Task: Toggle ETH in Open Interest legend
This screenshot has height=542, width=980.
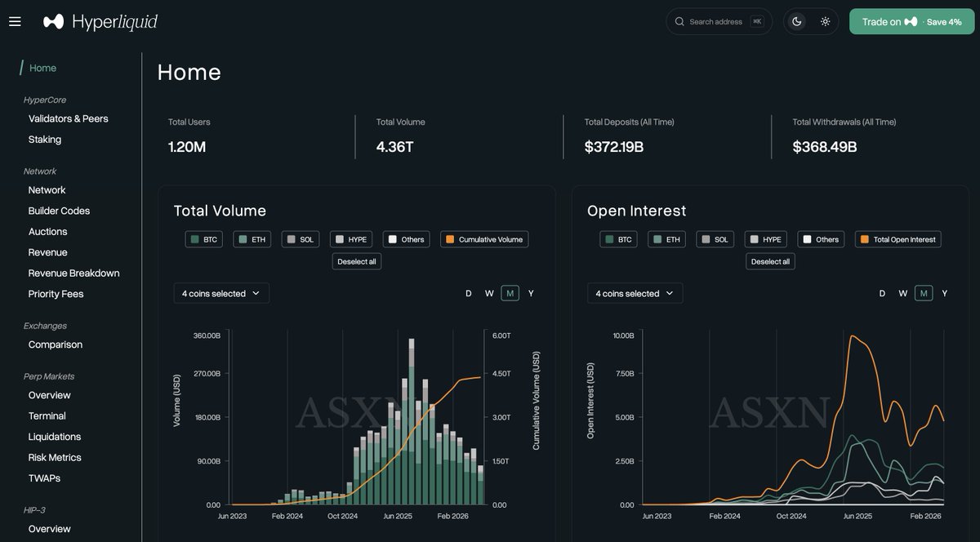Action: pyautogui.click(x=666, y=239)
